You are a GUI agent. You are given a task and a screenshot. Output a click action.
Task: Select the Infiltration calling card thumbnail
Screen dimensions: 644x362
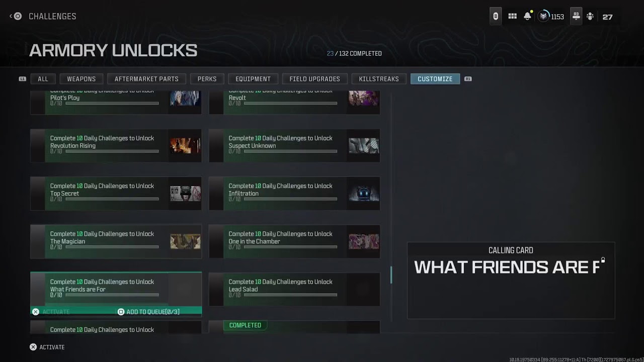tap(364, 194)
